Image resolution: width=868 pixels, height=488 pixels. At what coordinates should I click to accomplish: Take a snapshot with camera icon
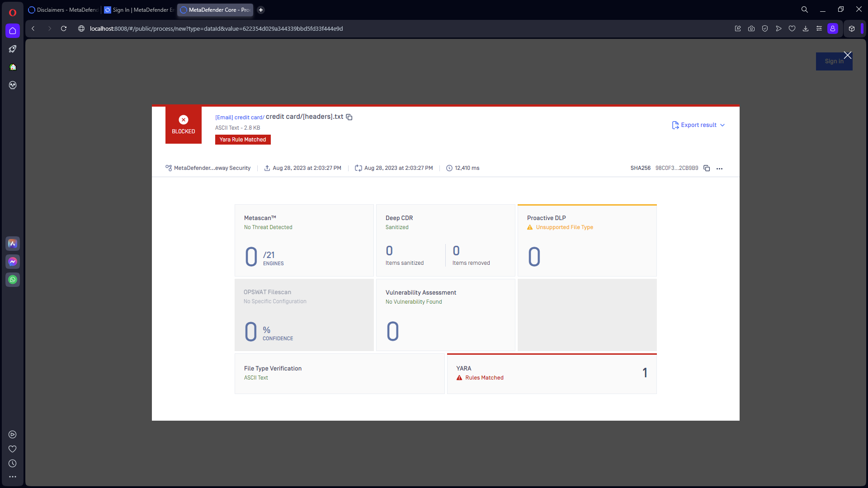pos(751,28)
